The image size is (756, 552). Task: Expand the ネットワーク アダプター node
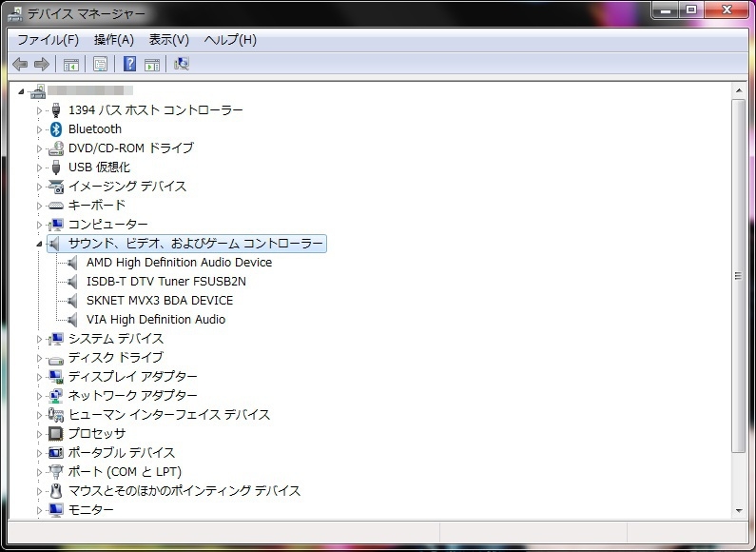point(40,396)
